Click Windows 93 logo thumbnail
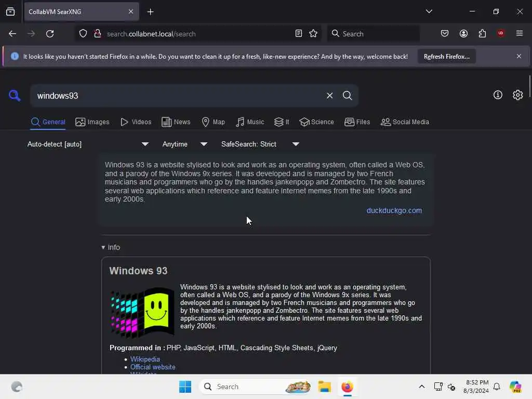 point(142,312)
